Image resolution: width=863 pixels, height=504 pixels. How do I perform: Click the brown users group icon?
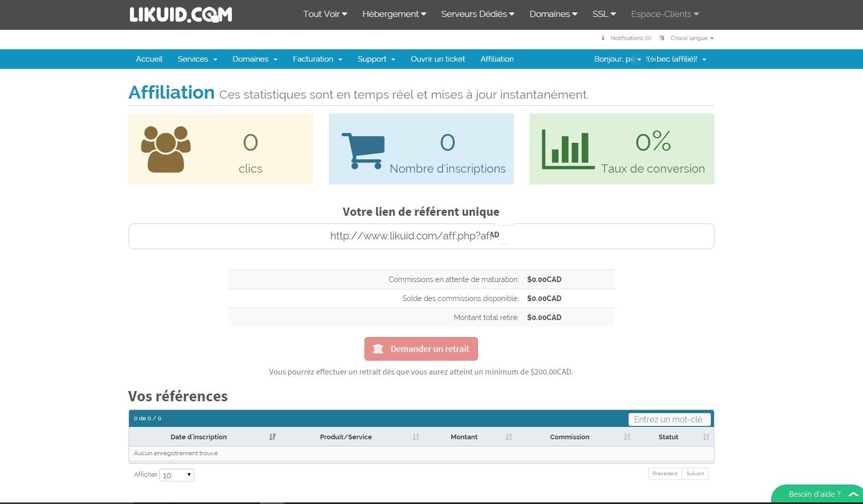(x=166, y=149)
